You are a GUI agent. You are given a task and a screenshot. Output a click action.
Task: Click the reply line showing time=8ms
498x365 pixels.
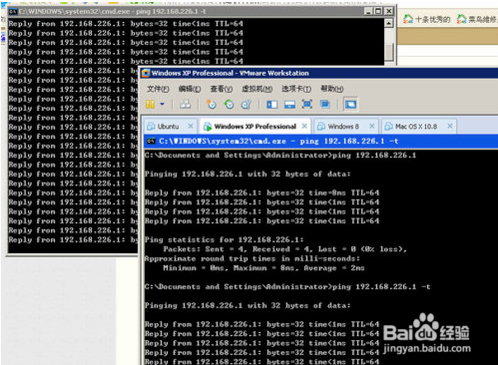262,193
